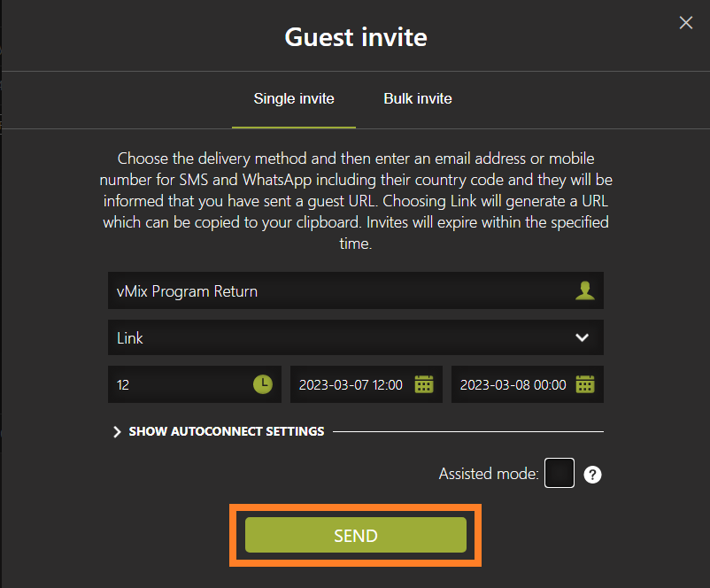This screenshot has height=588, width=710.
Task: Click the 2023-03-08 00:00 end date field
Action: (x=528, y=384)
